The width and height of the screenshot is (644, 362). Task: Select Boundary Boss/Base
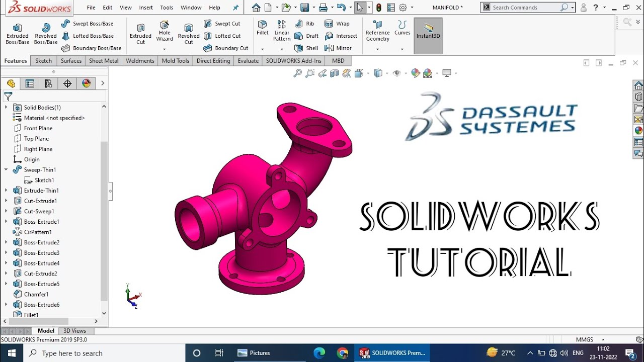click(91, 48)
